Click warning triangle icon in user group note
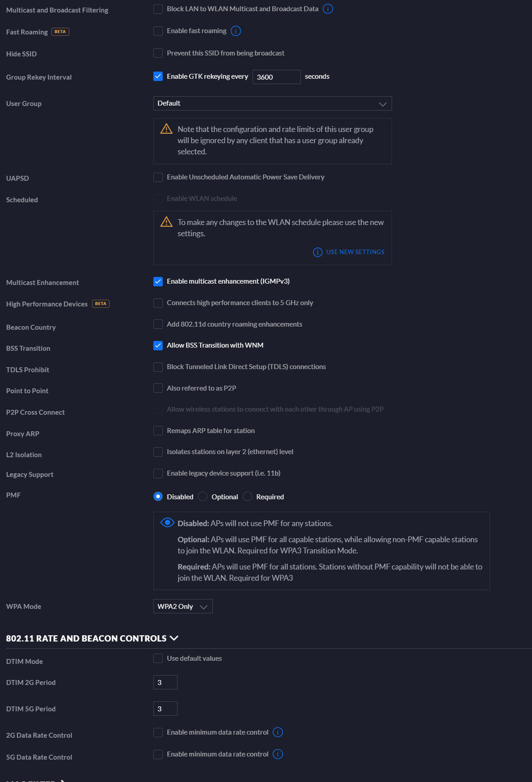The image size is (532, 782). (x=166, y=129)
